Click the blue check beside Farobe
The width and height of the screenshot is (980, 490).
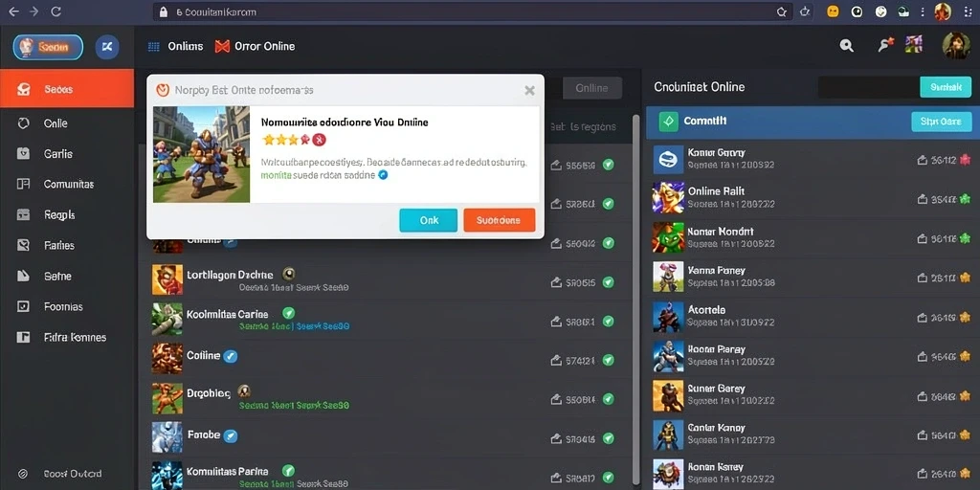(231, 435)
